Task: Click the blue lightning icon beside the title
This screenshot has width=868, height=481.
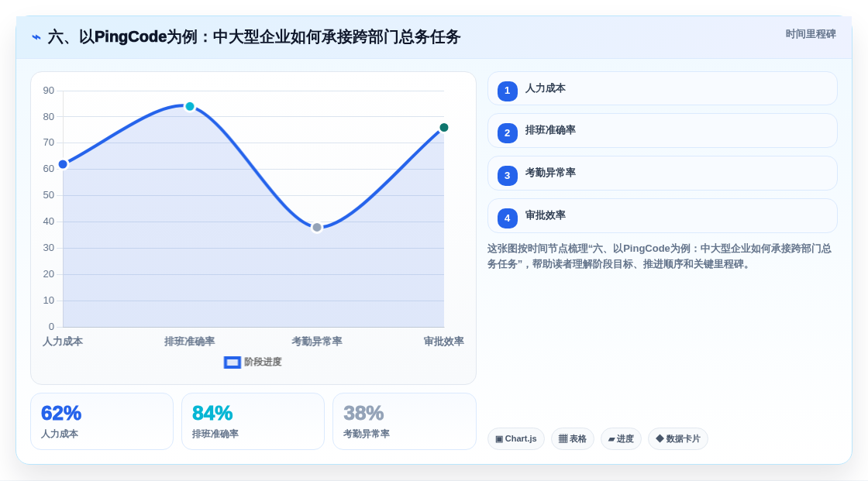Action: tap(36, 37)
